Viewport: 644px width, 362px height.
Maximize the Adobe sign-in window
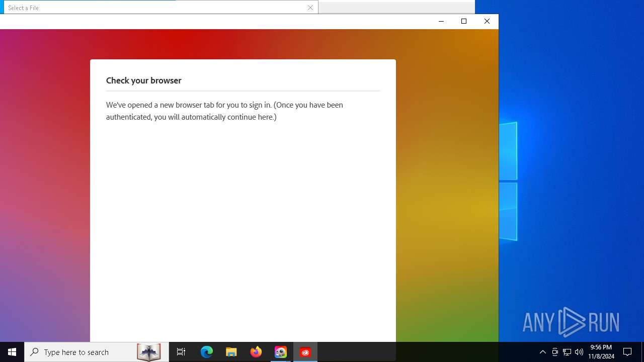coord(464,21)
